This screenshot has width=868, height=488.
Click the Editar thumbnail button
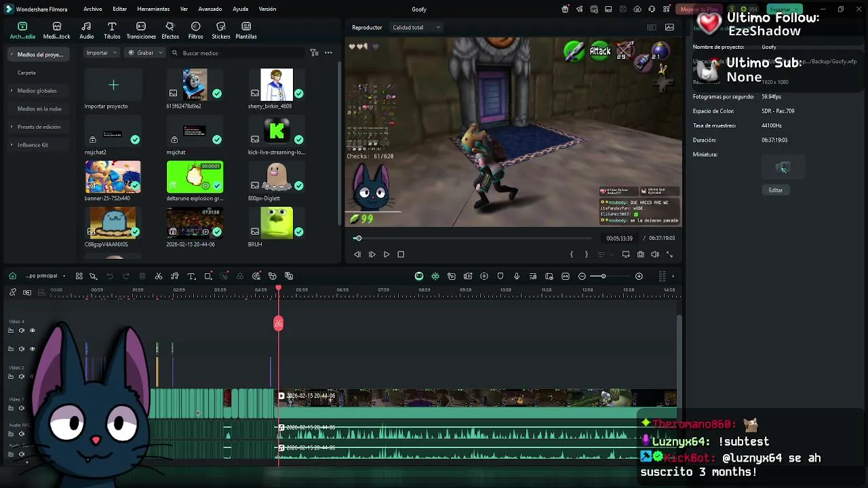coord(776,190)
